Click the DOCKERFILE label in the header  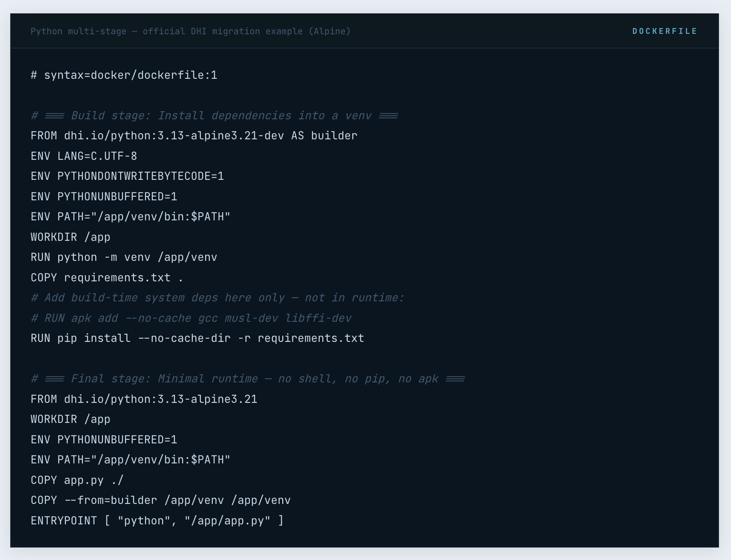click(664, 31)
